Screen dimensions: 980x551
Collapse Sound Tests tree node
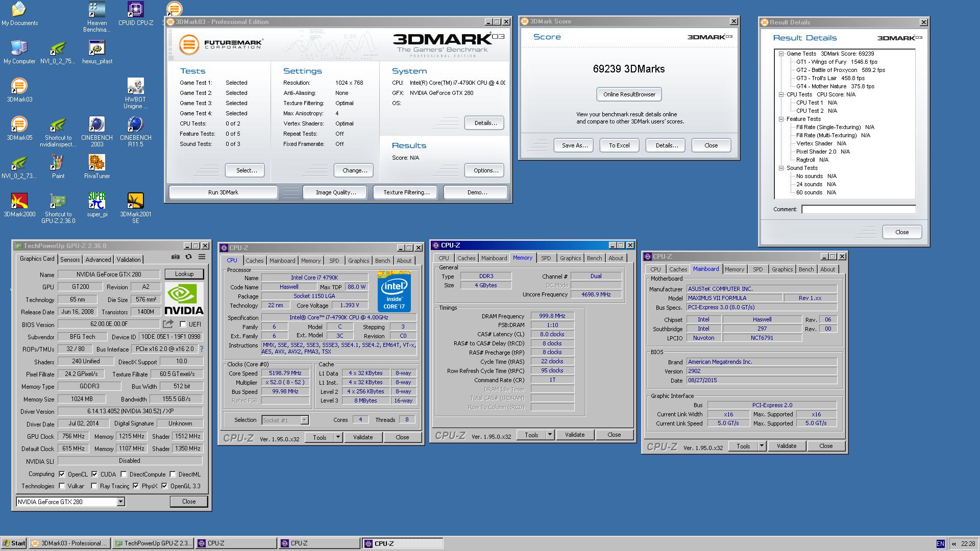781,168
